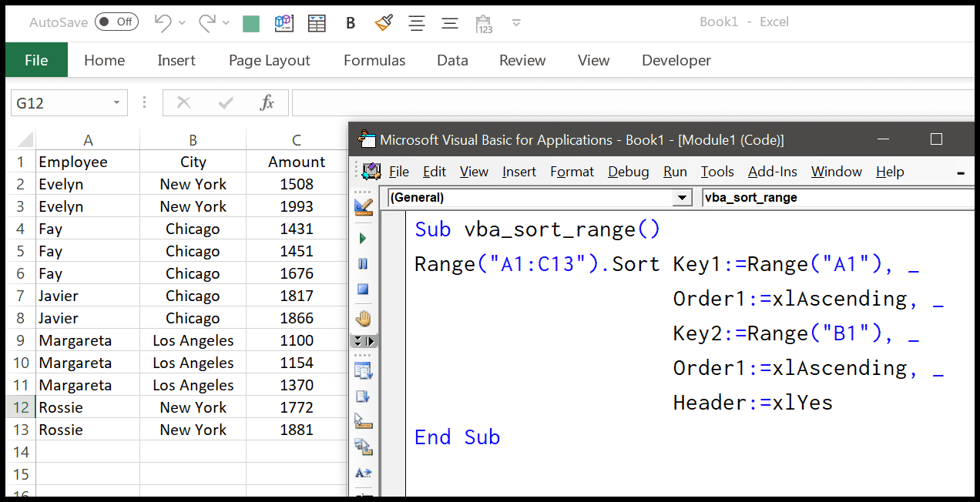Open the Excel File tab
This screenshot has height=502, width=980.
tap(36, 60)
